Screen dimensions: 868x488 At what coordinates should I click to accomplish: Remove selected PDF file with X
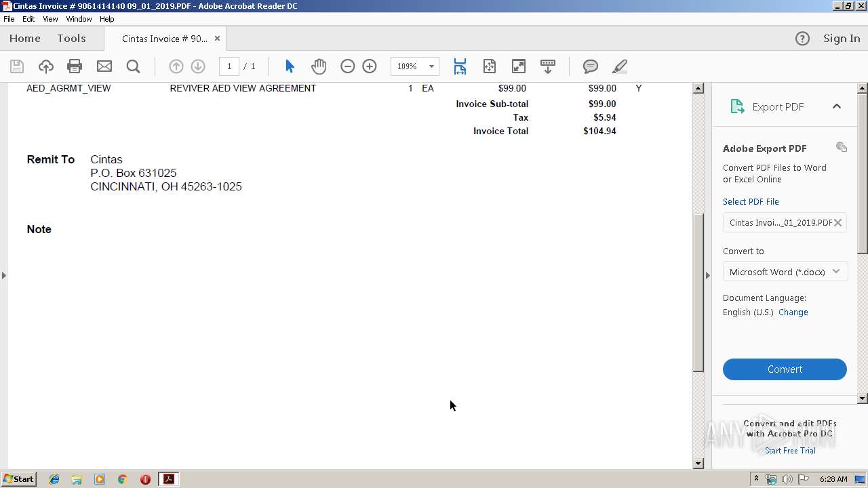point(838,222)
